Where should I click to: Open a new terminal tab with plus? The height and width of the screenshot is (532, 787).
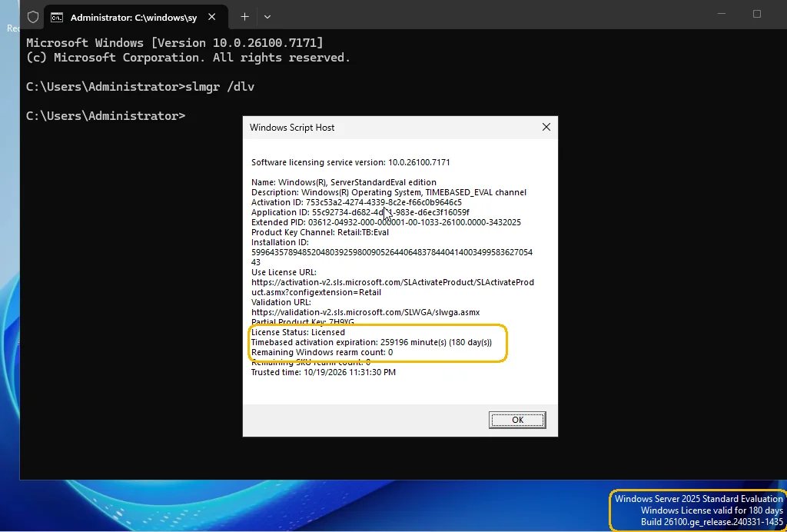(244, 17)
